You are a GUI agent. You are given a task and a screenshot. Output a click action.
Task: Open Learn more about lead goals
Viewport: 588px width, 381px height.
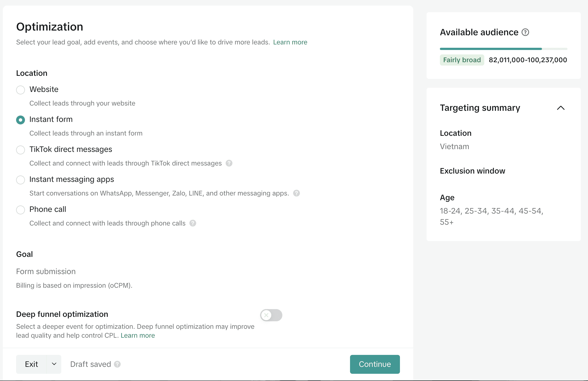pos(290,42)
